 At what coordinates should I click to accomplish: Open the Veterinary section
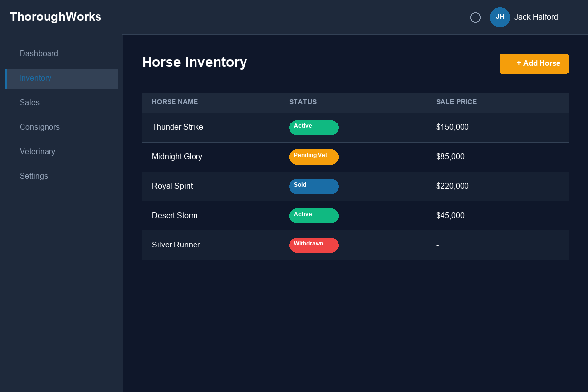point(37,152)
